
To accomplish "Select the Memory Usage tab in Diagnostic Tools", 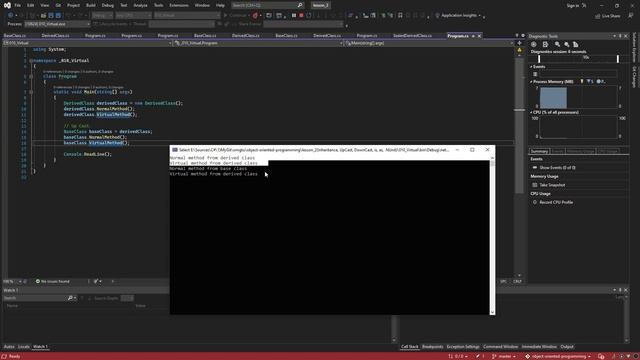I will (x=580, y=151).
